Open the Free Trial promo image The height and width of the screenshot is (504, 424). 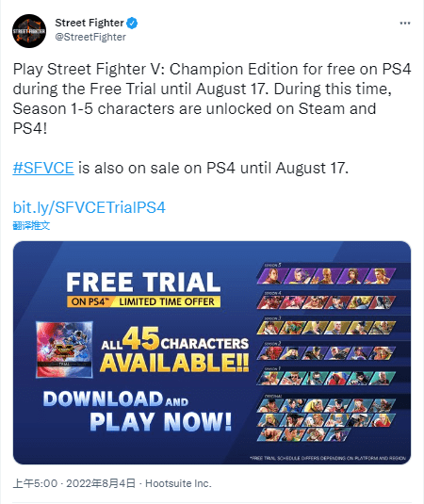212,352
